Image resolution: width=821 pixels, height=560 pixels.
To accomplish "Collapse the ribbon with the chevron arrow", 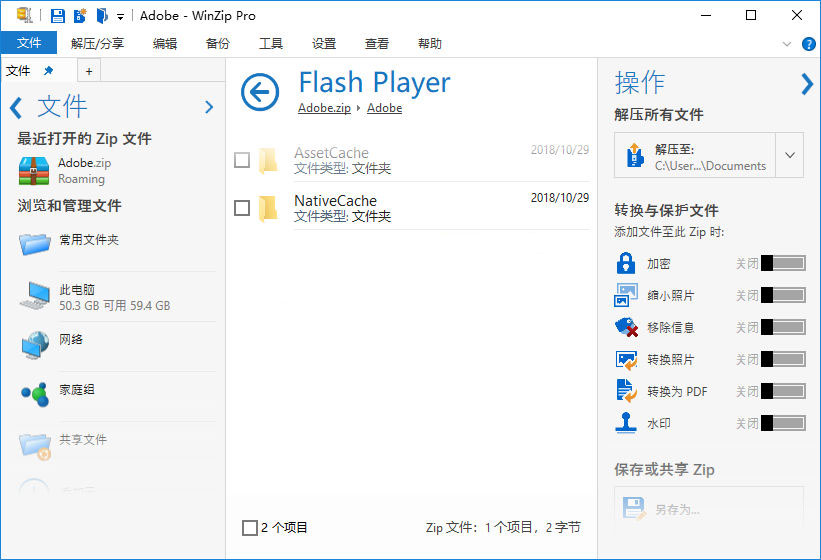I will [786, 44].
